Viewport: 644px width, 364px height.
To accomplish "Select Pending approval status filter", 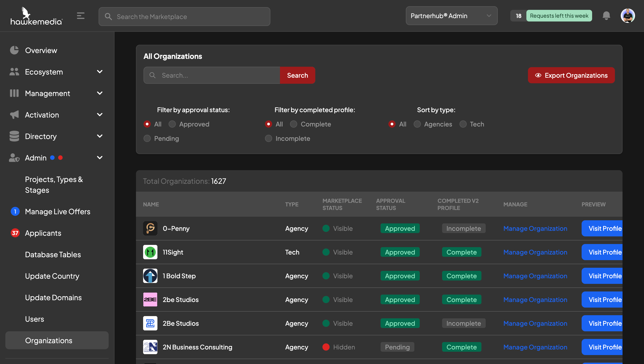I will click(147, 138).
